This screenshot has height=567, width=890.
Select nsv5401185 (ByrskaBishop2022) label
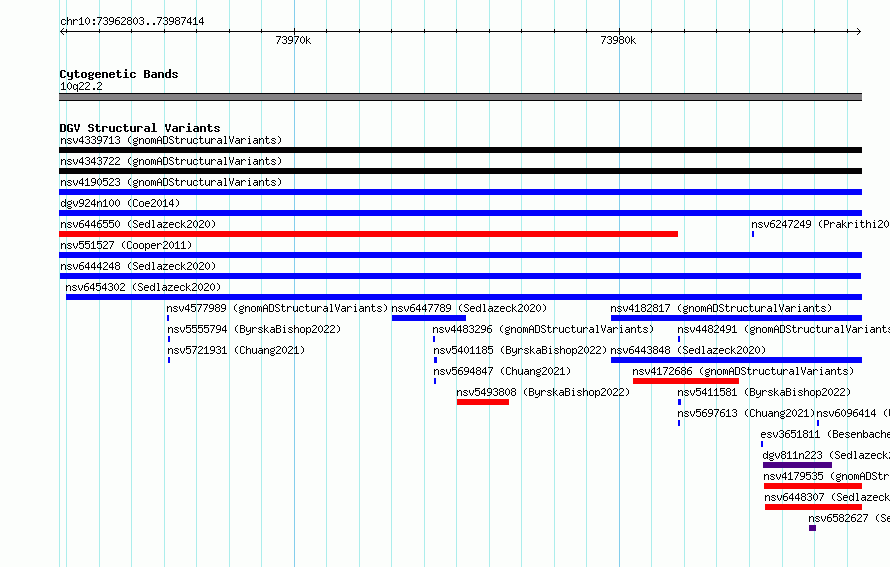tap(520, 350)
